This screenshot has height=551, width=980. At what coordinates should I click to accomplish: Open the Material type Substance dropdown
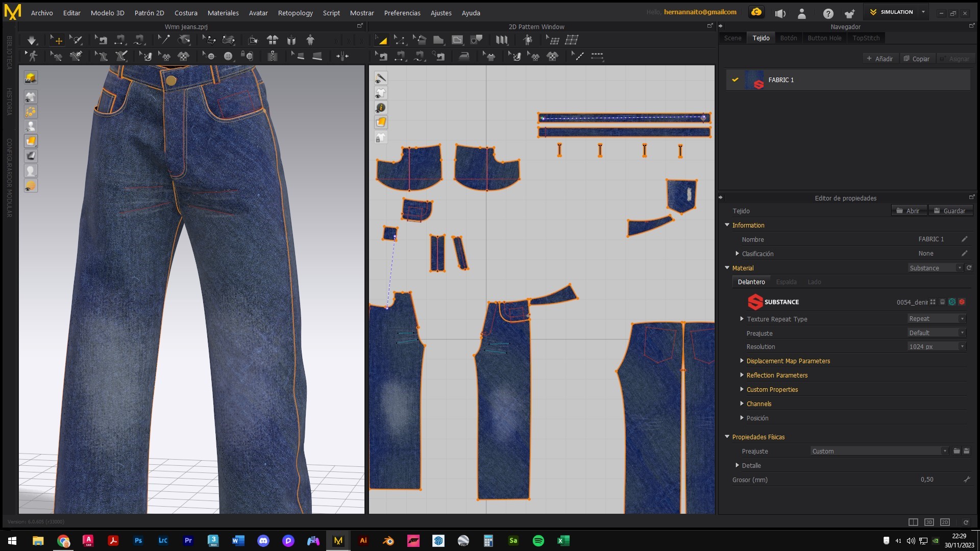tap(935, 268)
